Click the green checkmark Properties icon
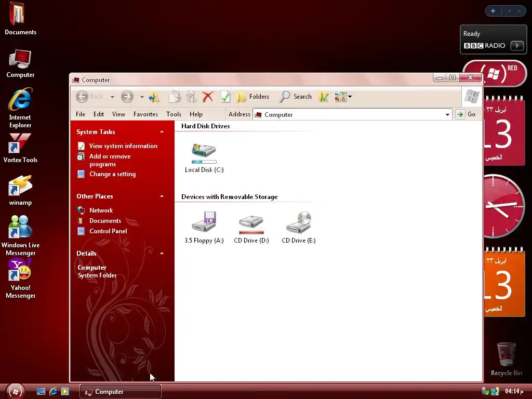 tap(225, 97)
